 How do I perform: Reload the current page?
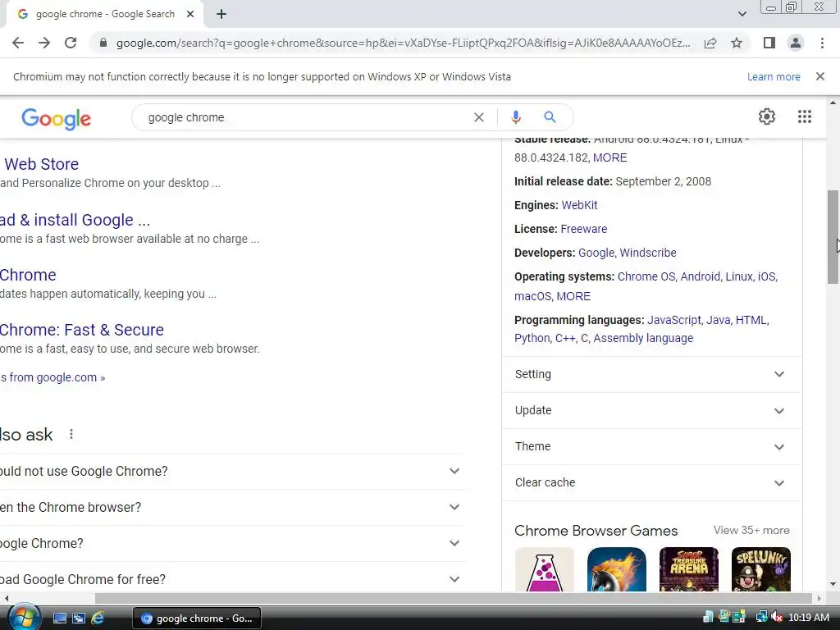tap(71, 43)
